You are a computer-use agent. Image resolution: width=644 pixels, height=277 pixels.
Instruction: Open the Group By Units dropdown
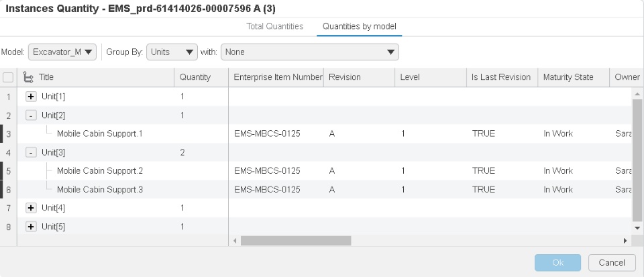[172, 52]
